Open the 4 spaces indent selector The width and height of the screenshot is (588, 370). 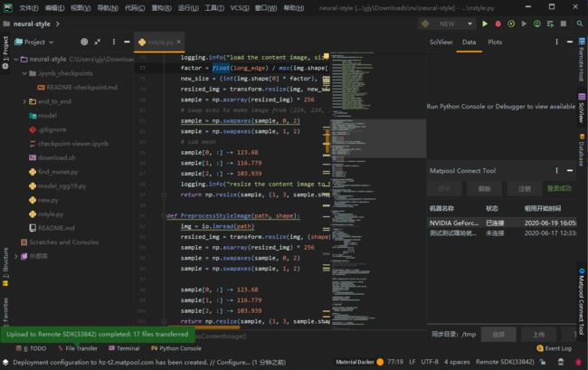(x=457, y=362)
